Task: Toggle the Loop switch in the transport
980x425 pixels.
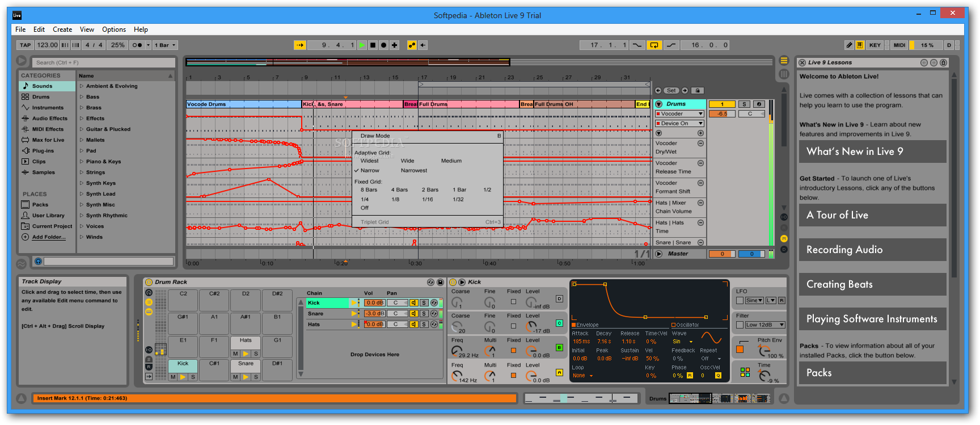Action: click(654, 45)
